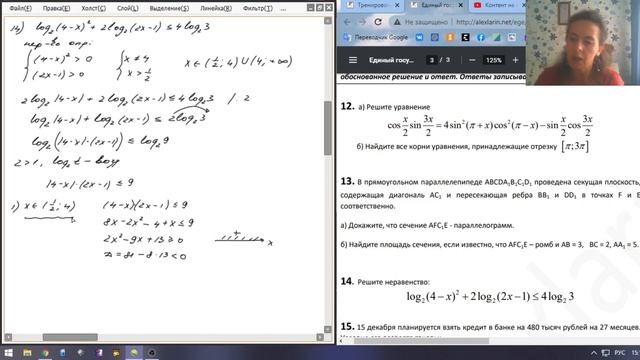
Task: Show hidden system tray icons
Action: pyautogui.click(x=594, y=353)
